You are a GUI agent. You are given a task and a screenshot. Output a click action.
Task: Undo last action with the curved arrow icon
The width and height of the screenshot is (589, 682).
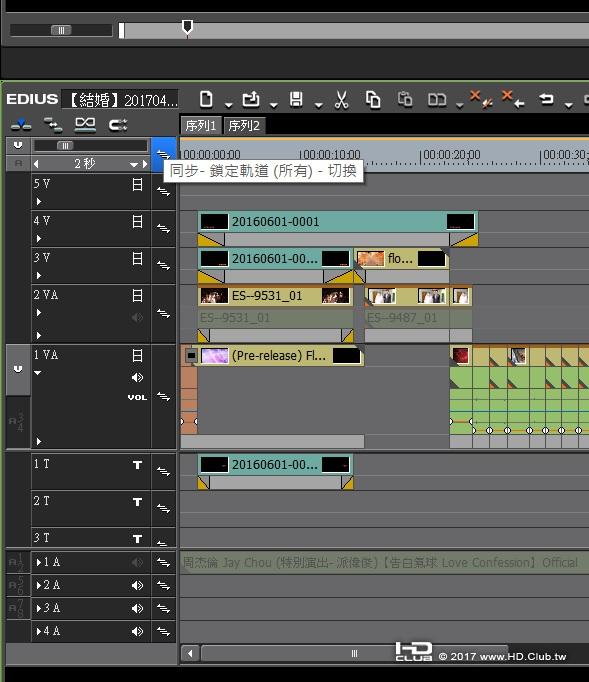coord(547,99)
